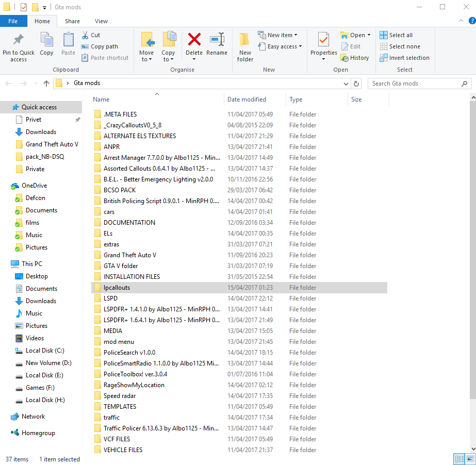Click the address bar path Gta mods
This screenshot has height=465, width=476.
pyautogui.click(x=87, y=83)
